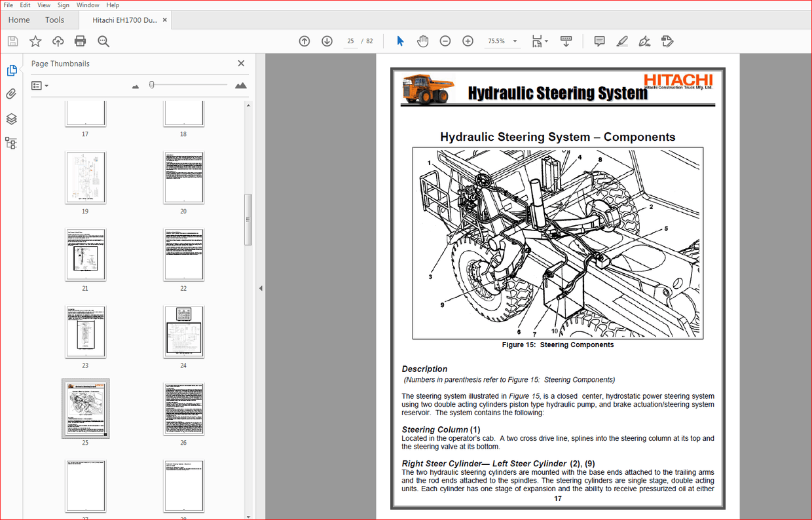Save the PDF file
The height and width of the screenshot is (520, 812).
pos(12,41)
